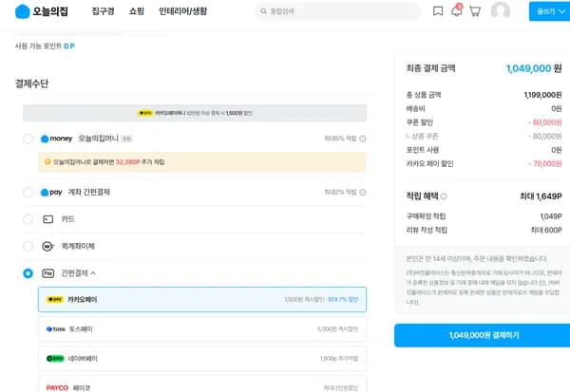Viewport: 570px width, 392px height.
Task: Click the search magnifier icon
Action: point(263,11)
